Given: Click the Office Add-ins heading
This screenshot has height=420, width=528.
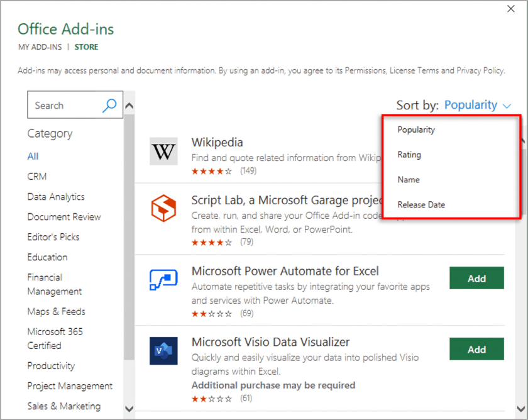Looking at the screenshot, I should click(x=65, y=30).
